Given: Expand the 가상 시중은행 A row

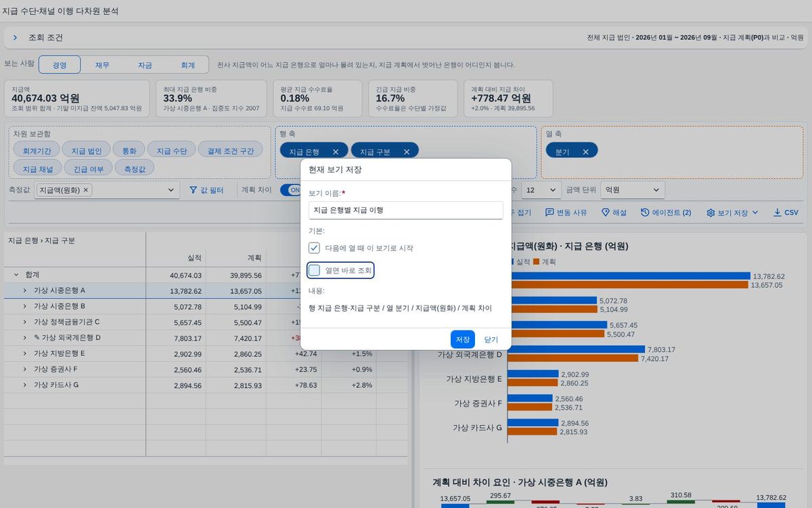Looking at the screenshot, I should click(x=24, y=290).
